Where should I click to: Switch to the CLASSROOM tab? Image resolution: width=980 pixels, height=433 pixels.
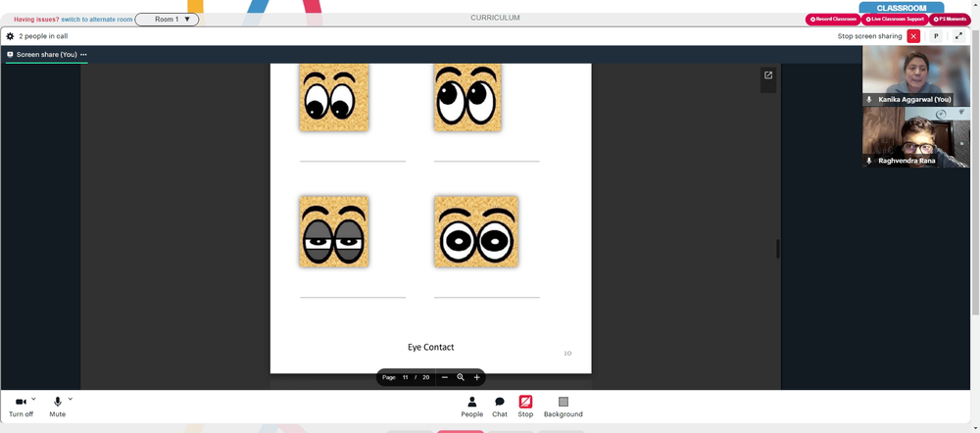(902, 8)
